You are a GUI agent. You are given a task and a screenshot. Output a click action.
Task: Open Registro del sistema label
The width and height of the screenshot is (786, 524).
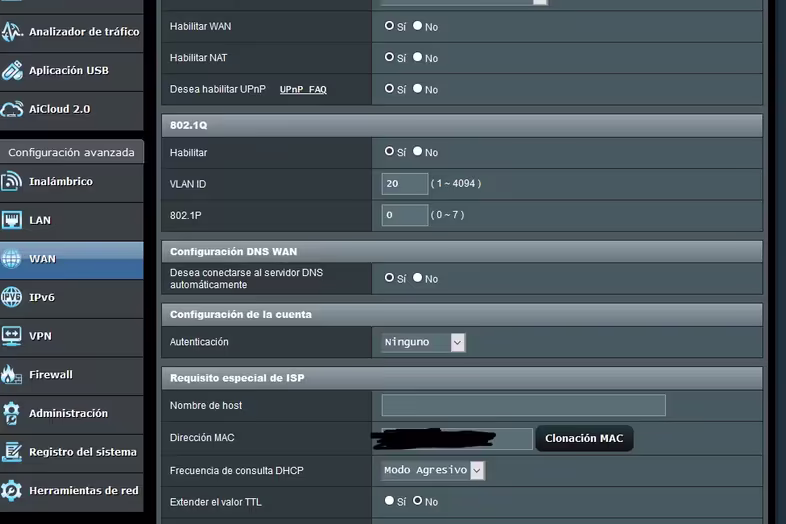pyautogui.click(x=83, y=452)
